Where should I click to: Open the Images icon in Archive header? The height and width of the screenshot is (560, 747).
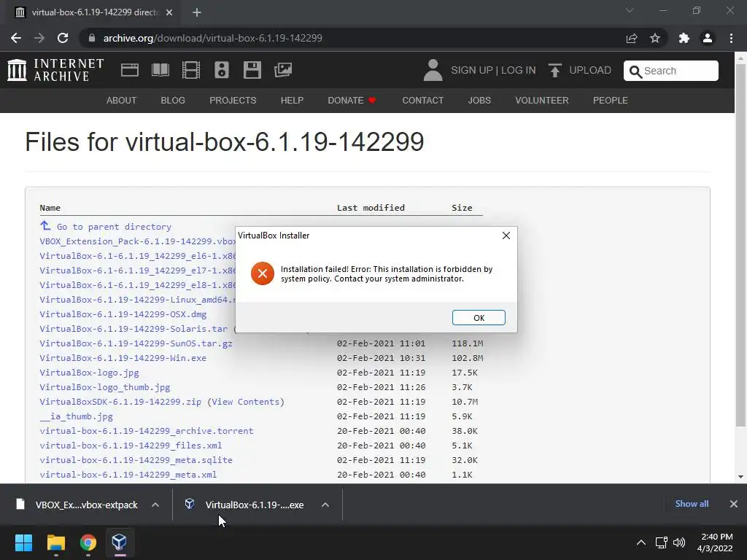click(283, 70)
